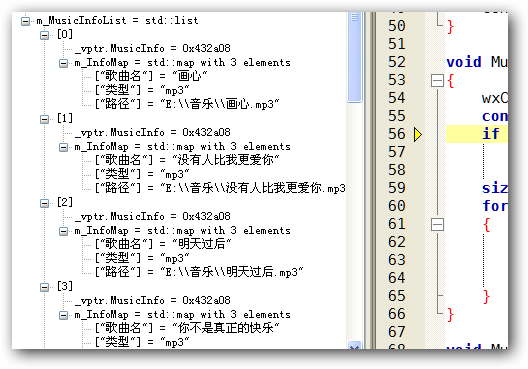Select the song name row 没有人比我更爱你
Screen dimensions: 528x369
point(187,160)
